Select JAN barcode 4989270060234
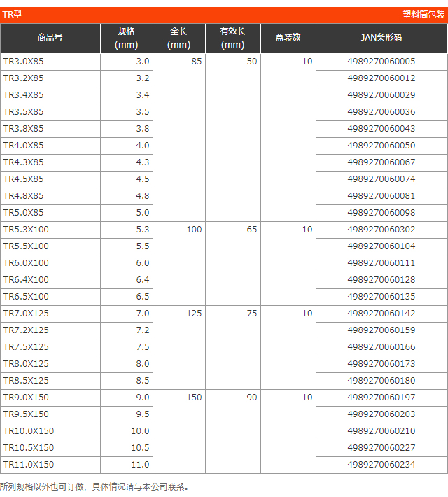The width and height of the screenshot is (448, 497). 381,465
